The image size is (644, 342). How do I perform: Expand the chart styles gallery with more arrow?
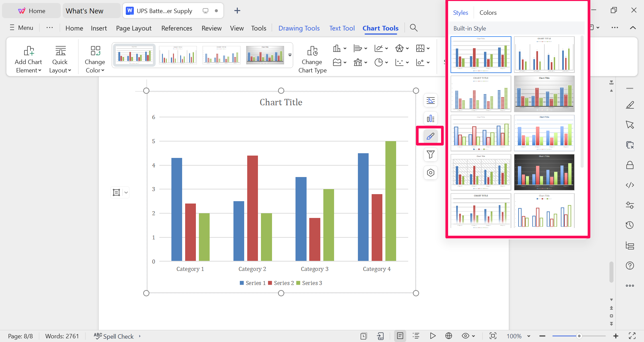290,55
